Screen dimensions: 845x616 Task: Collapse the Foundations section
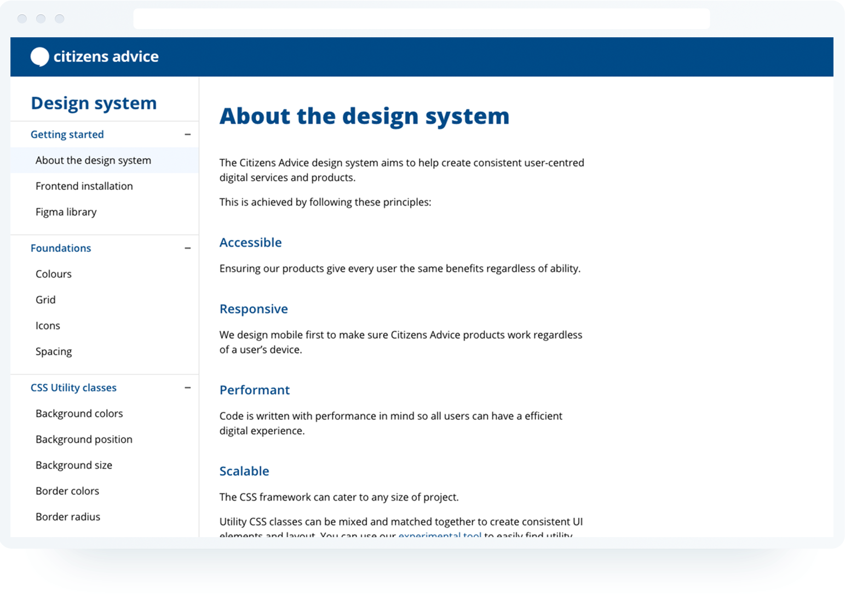click(187, 248)
